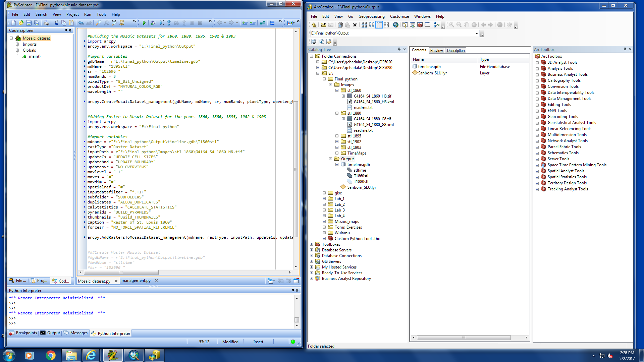This screenshot has width=644, height=362.
Task: Open Customize menu in ArcCatalog
Action: point(399,16)
